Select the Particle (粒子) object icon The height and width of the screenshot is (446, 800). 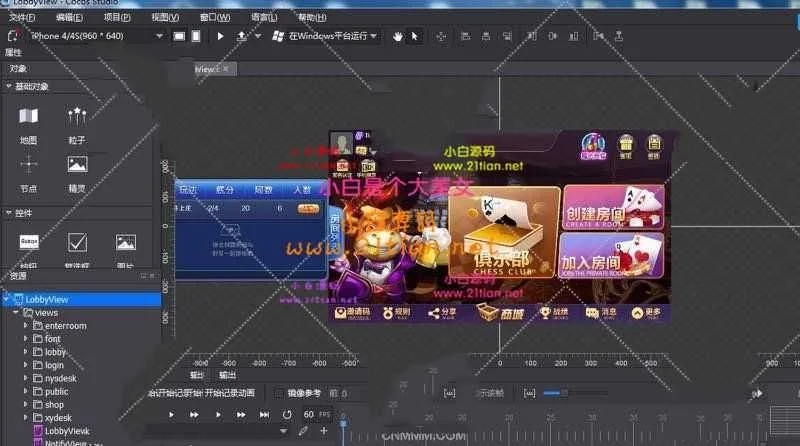pos(77,118)
